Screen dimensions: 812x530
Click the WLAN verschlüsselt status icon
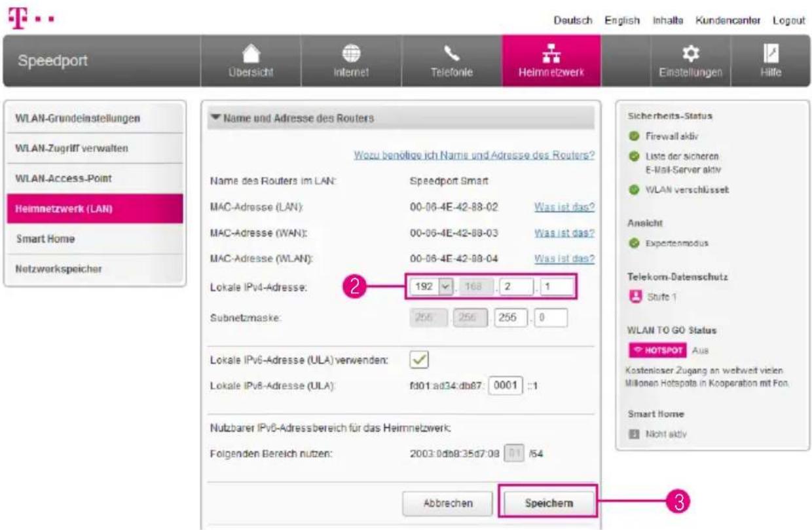[634, 190]
